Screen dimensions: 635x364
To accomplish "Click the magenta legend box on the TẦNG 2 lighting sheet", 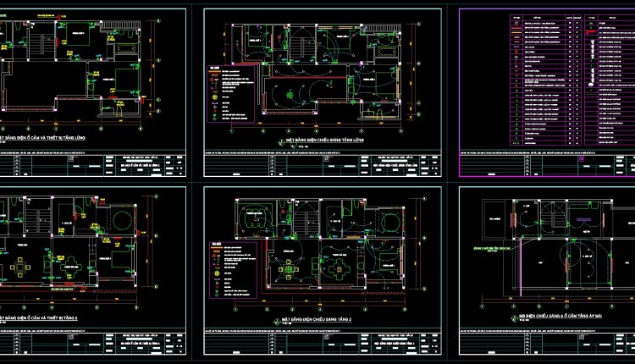I will pyautogui.click(x=234, y=270).
